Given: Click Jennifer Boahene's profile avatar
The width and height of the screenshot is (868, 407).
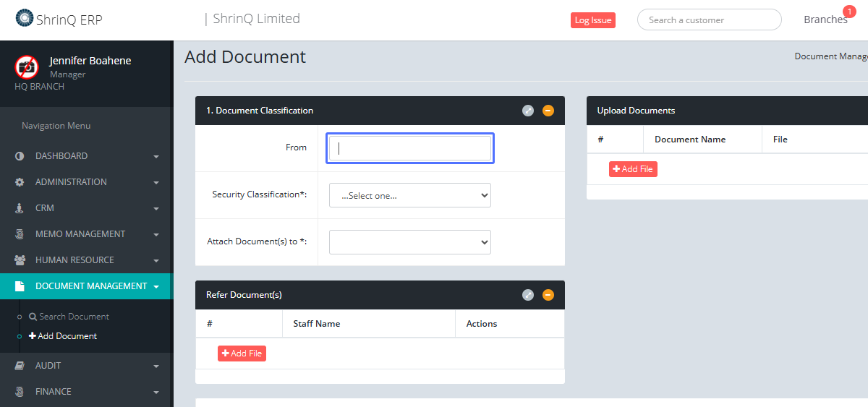Looking at the screenshot, I should click(x=27, y=67).
